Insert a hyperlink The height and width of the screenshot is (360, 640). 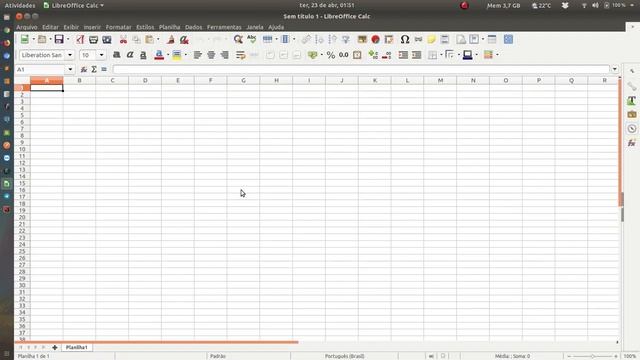418,39
